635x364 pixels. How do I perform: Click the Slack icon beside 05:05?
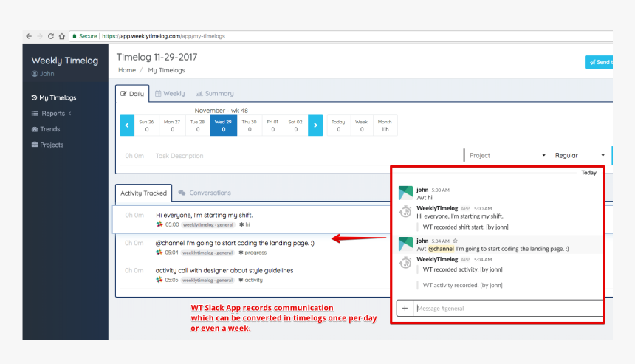click(159, 280)
